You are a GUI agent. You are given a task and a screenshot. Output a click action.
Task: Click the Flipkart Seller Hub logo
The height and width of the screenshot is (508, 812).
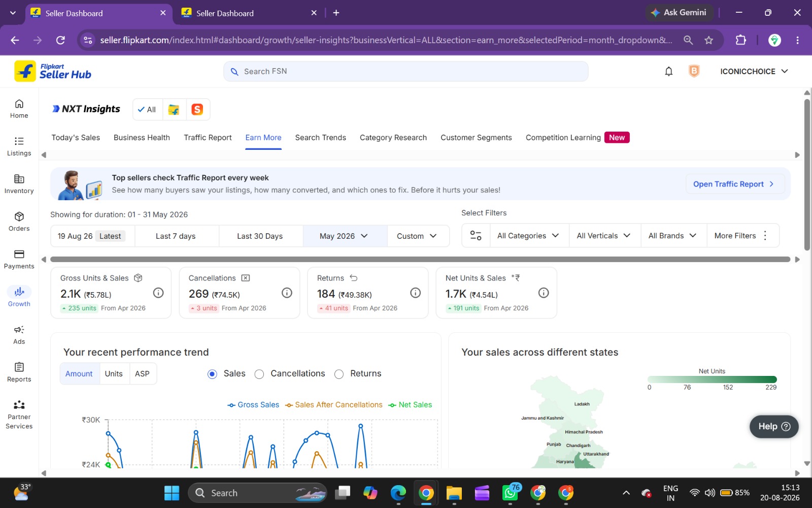point(53,71)
